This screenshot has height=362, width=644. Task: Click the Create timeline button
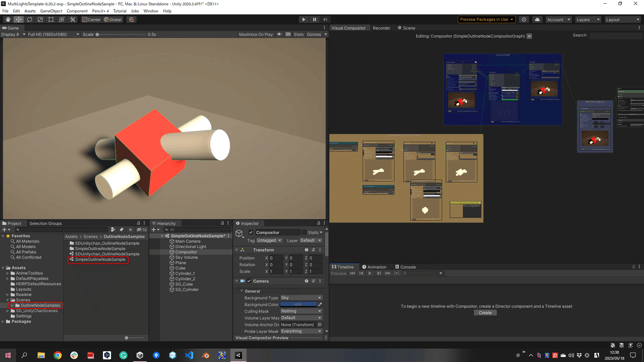click(x=485, y=313)
